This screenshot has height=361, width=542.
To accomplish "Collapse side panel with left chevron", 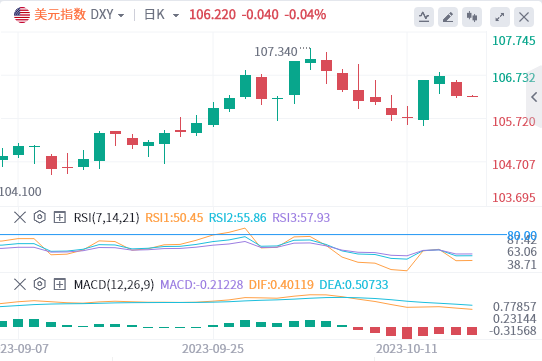I will pos(534,97).
